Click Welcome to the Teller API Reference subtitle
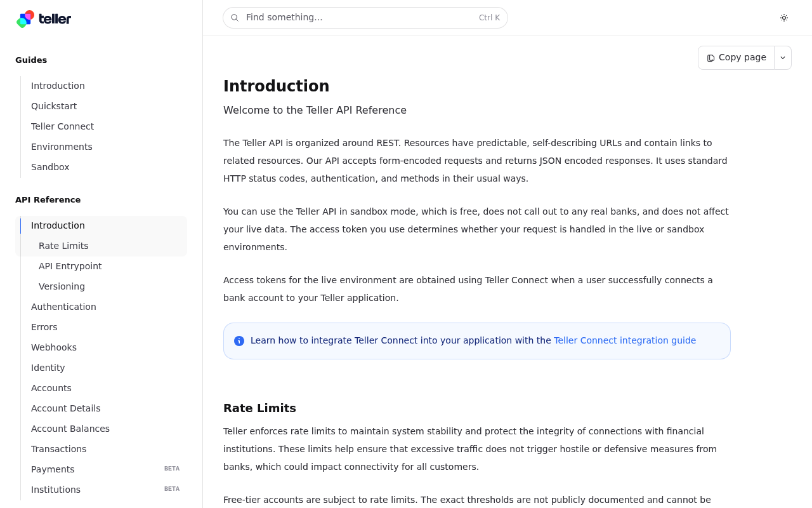Viewport: 812px width, 508px height. pyautogui.click(x=315, y=110)
